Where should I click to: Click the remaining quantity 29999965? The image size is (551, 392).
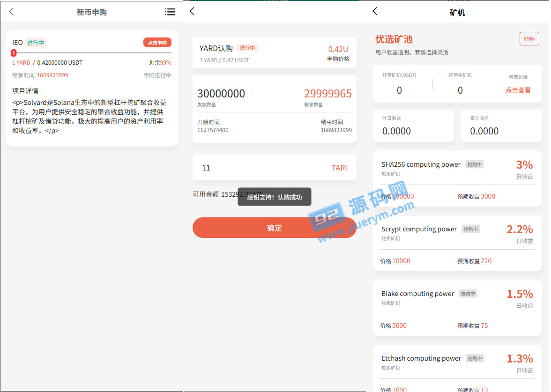[x=328, y=94]
